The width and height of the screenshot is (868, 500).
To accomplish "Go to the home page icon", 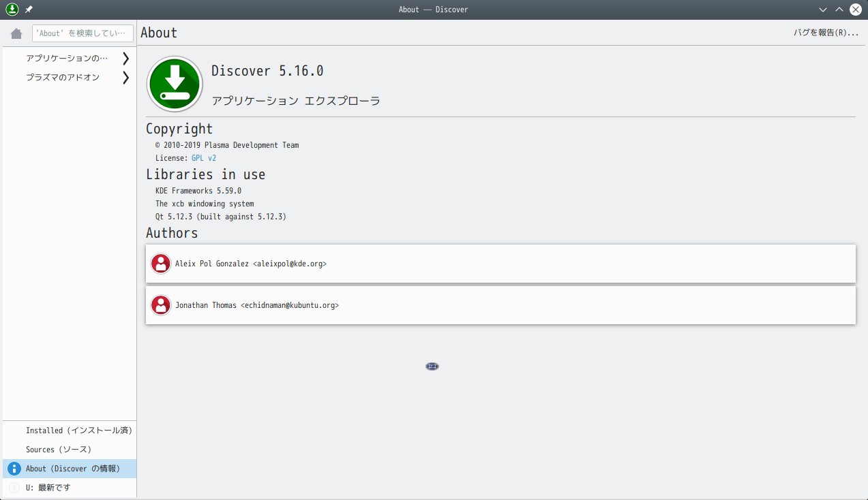I will click(x=16, y=33).
